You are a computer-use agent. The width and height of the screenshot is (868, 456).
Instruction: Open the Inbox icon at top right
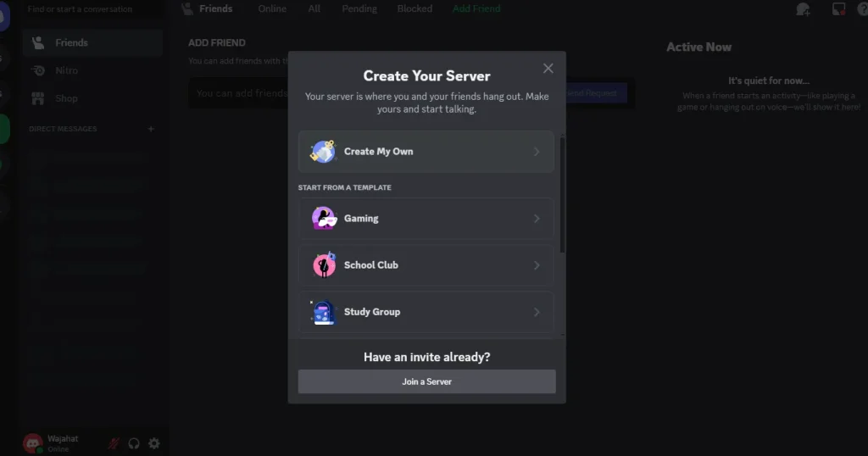click(838, 8)
